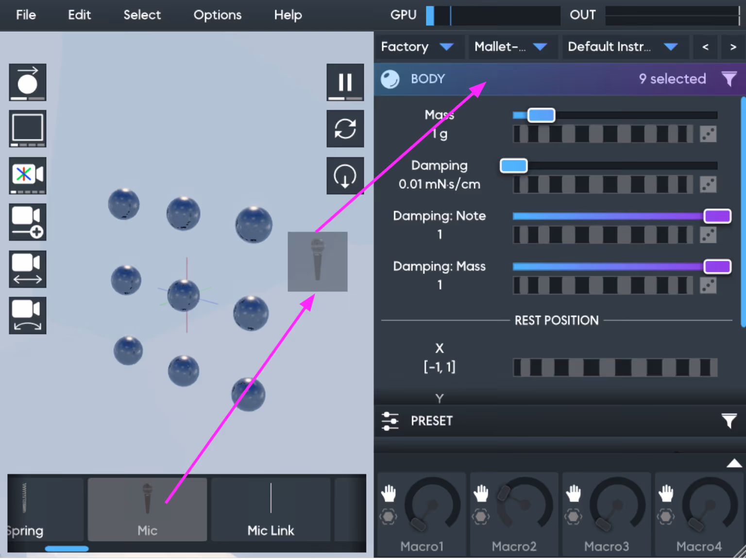
Task: Select the move body tool icon
Action: pyautogui.click(x=28, y=82)
